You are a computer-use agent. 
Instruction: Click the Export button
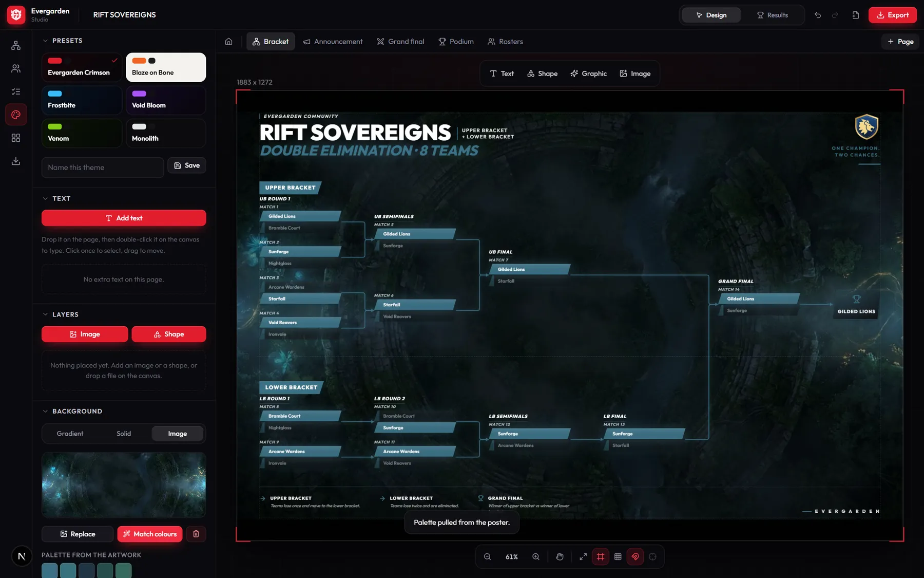(x=892, y=15)
